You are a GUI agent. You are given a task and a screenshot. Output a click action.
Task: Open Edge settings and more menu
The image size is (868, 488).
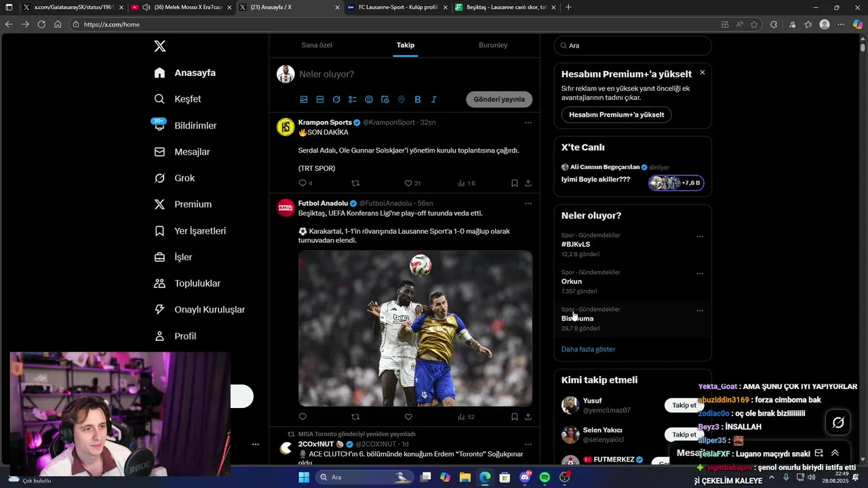842,24
